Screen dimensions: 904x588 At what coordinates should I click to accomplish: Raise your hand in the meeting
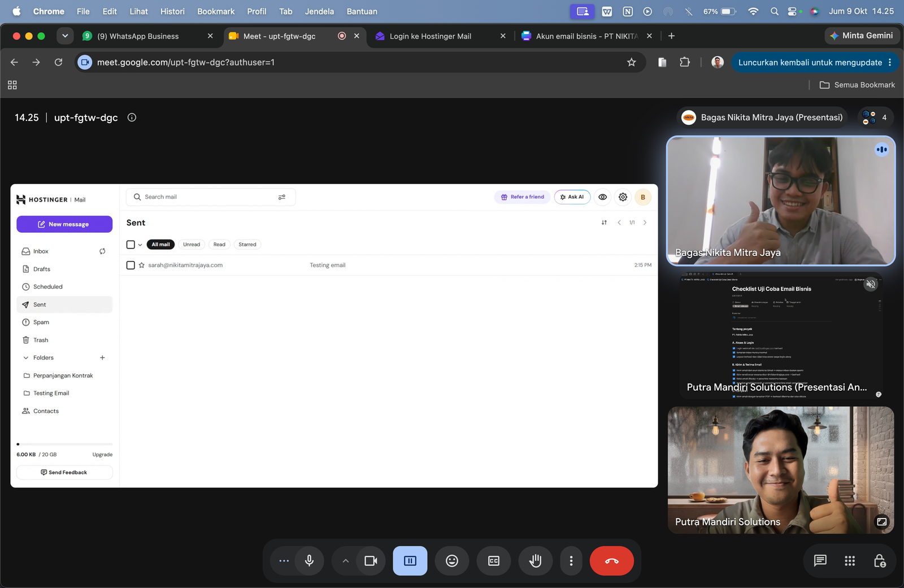click(x=536, y=561)
